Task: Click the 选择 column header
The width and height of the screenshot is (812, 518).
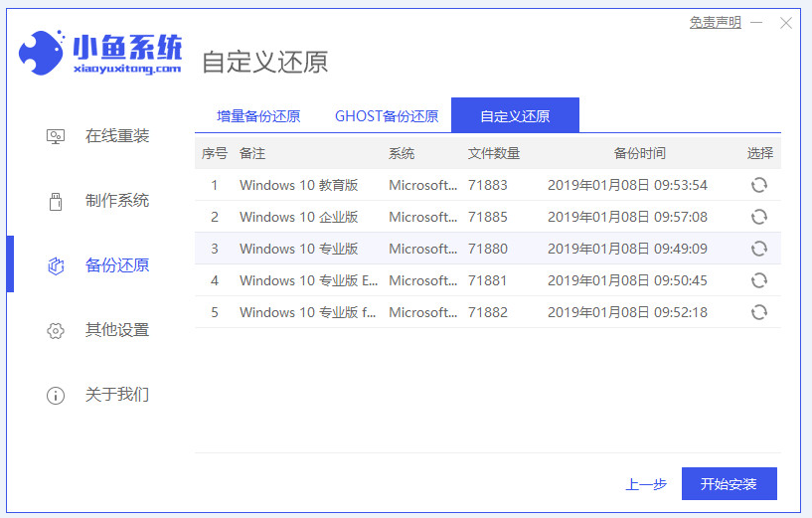Action: coord(759,153)
